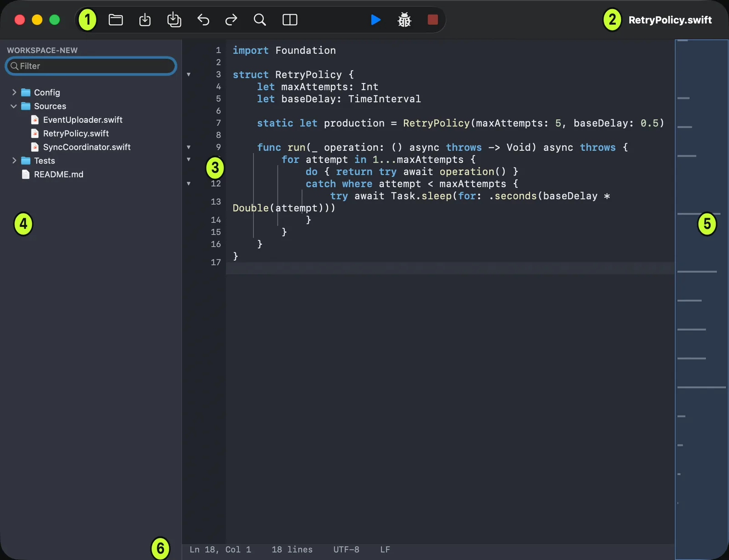Click the WORKSPACE-NEW sidebar header
Screen dimensions: 729x560
[x=42, y=50]
